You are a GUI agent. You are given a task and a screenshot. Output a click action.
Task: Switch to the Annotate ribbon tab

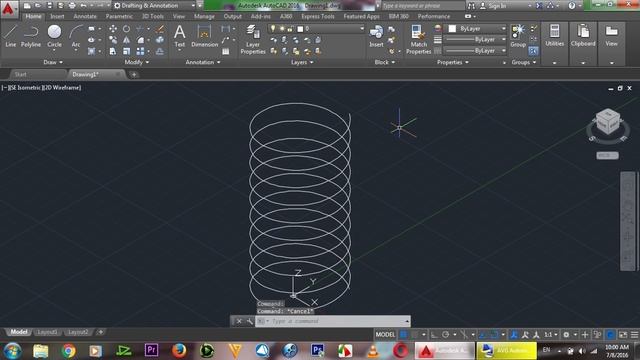(85, 16)
